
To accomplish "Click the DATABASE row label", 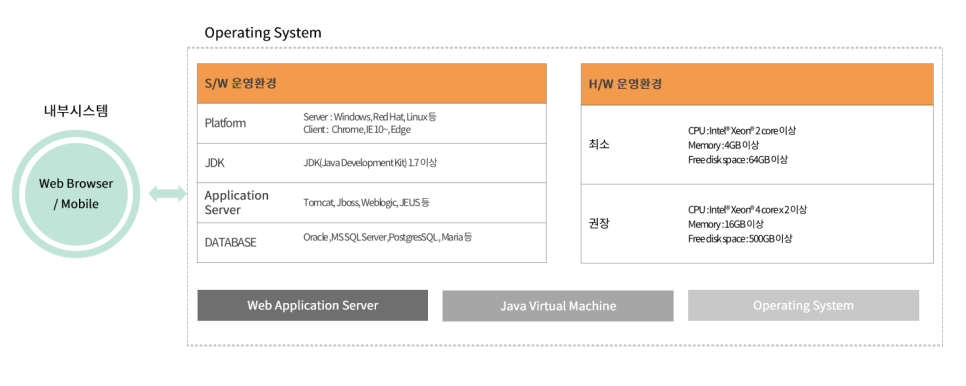I will [x=230, y=243].
